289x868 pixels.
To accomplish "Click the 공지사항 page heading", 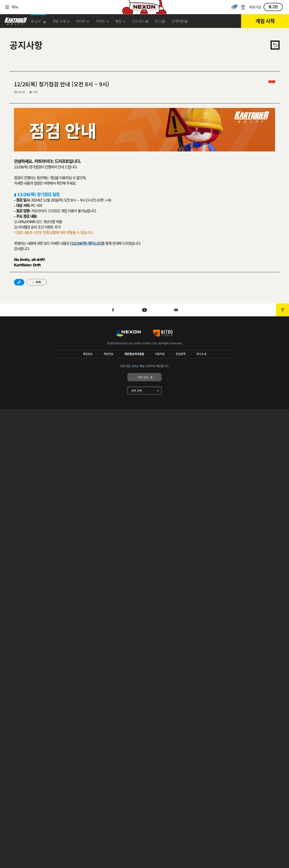I will [26, 45].
